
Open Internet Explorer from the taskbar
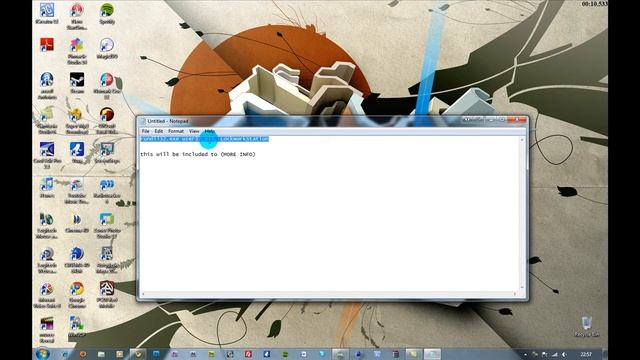tap(65, 354)
